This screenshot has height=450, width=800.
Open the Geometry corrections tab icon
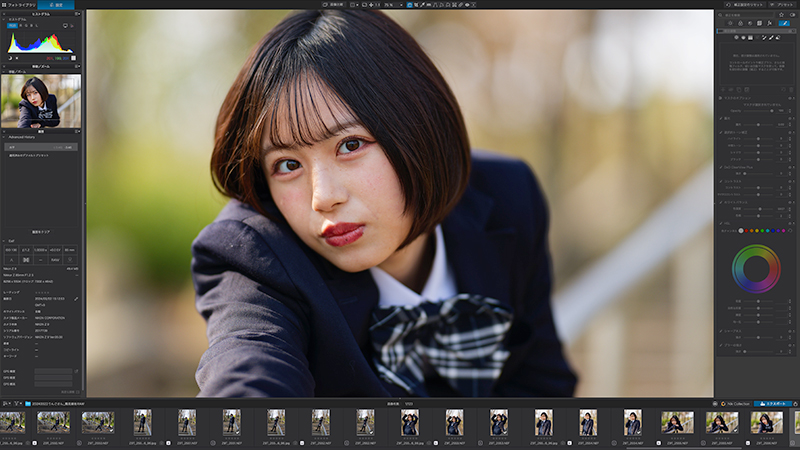click(x=759, y=23)
